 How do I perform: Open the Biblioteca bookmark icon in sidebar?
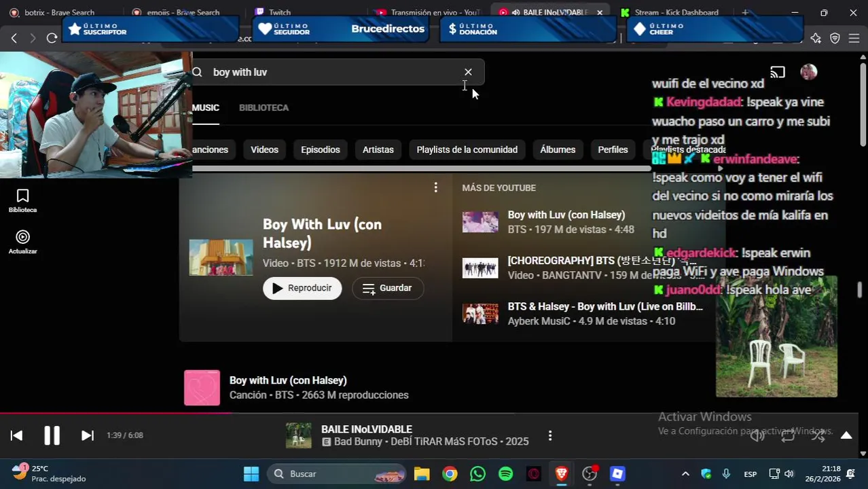coord(22,200)
